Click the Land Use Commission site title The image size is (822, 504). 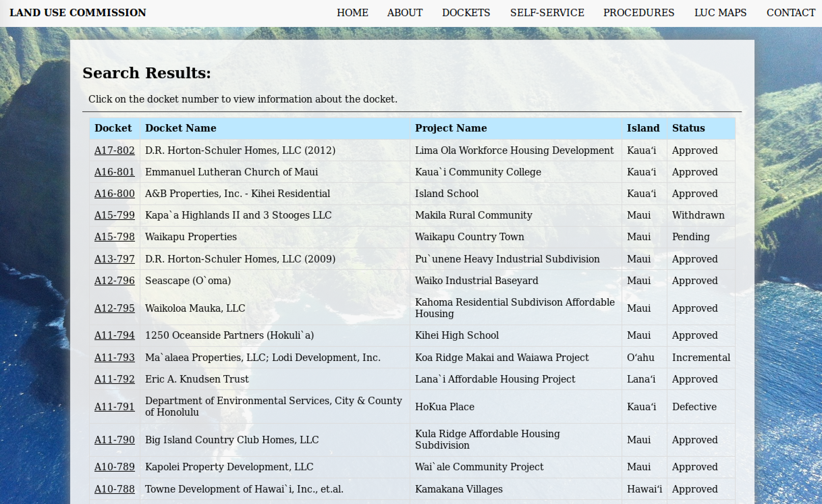click(78, 13)
